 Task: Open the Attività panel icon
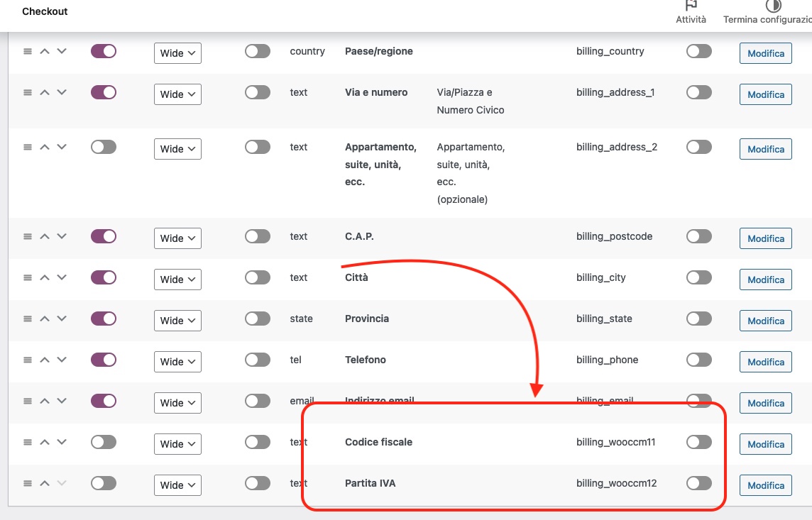click(691, 6)
